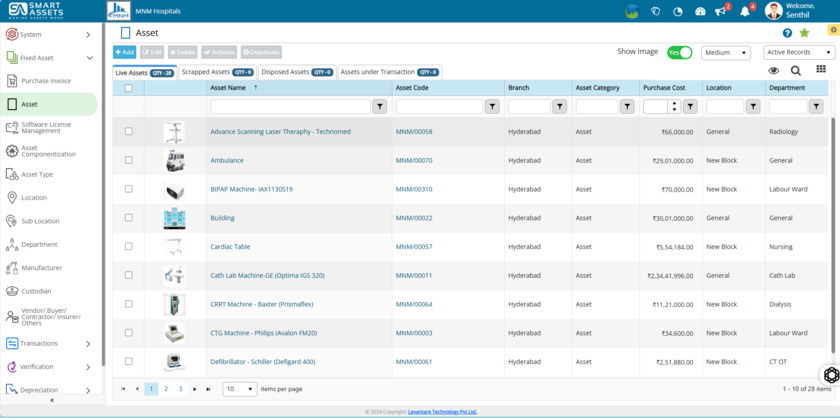Open the pie chart icon in header

point(678,12)
